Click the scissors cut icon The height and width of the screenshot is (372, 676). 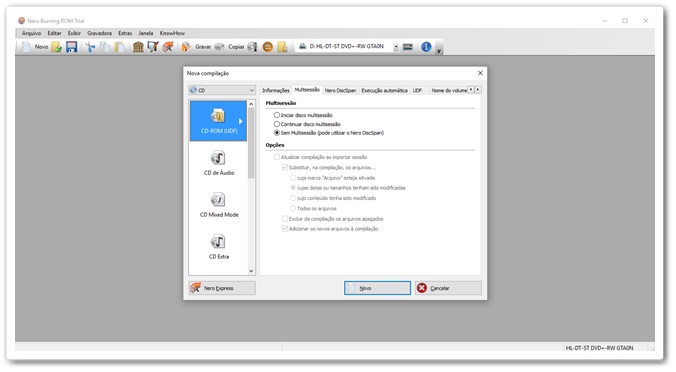tap(90, 47)
